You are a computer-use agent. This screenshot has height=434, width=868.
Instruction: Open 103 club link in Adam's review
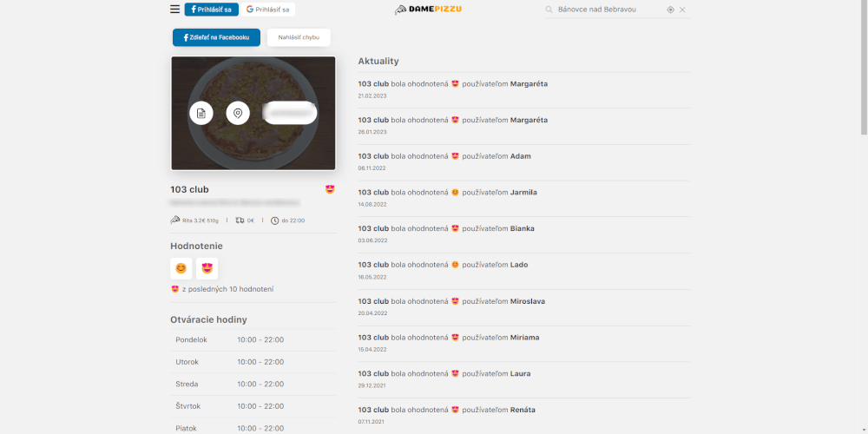pyautogui.click(x=373, y=156)
